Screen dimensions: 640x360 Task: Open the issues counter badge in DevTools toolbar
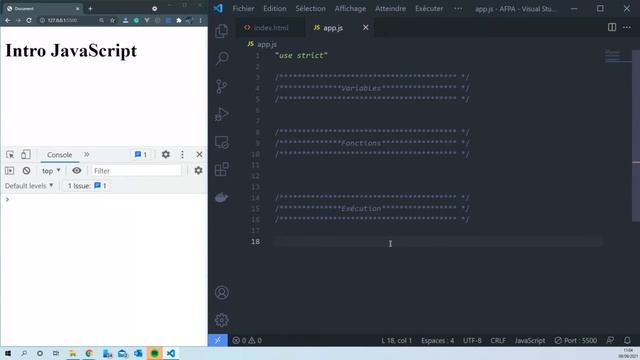[141, 155]
